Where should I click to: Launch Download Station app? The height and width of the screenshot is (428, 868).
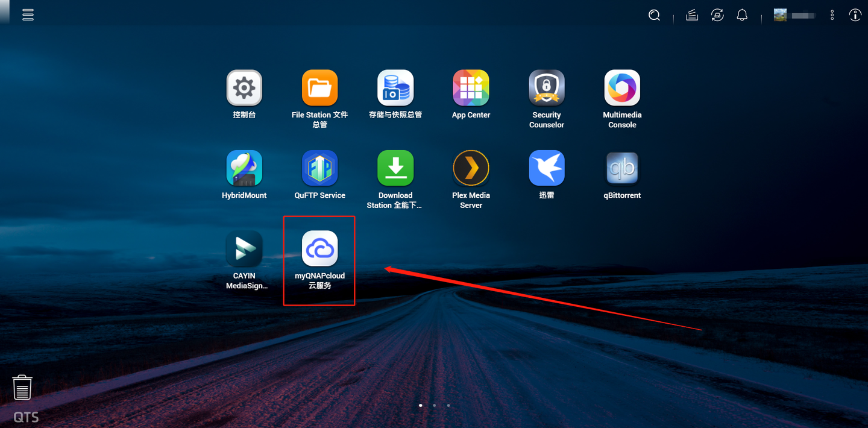click(x=395, y=168)
